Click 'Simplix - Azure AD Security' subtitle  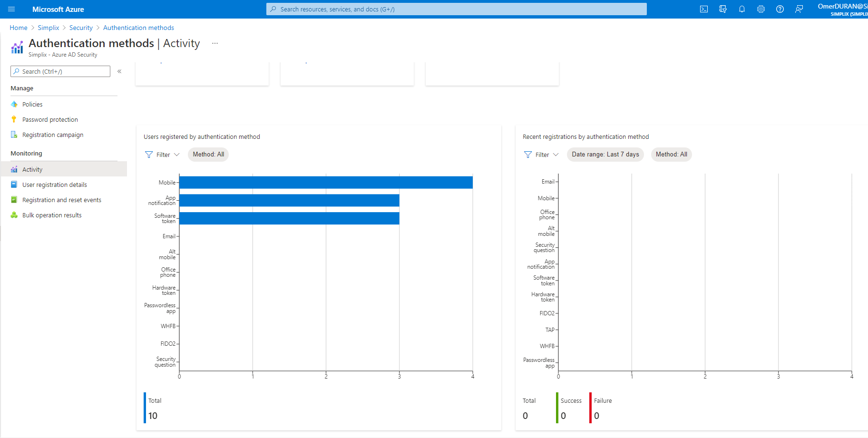[x=63, y=55]
